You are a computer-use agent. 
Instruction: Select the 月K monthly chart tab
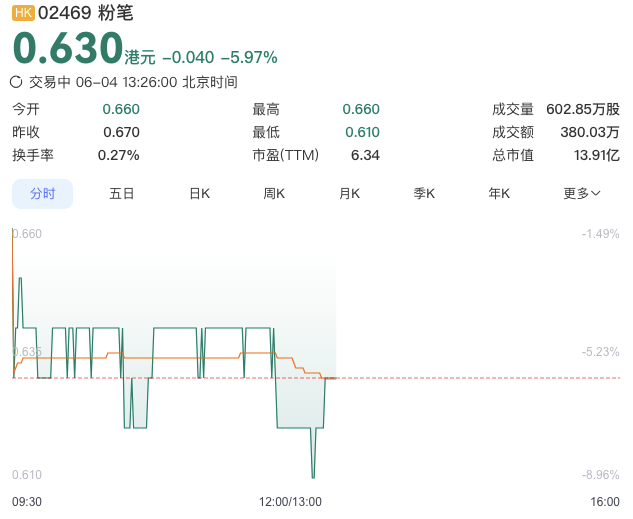[350, 194]
